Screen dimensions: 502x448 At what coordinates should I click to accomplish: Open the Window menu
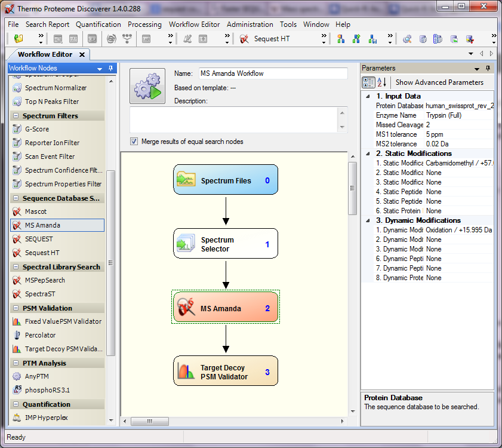316,24
